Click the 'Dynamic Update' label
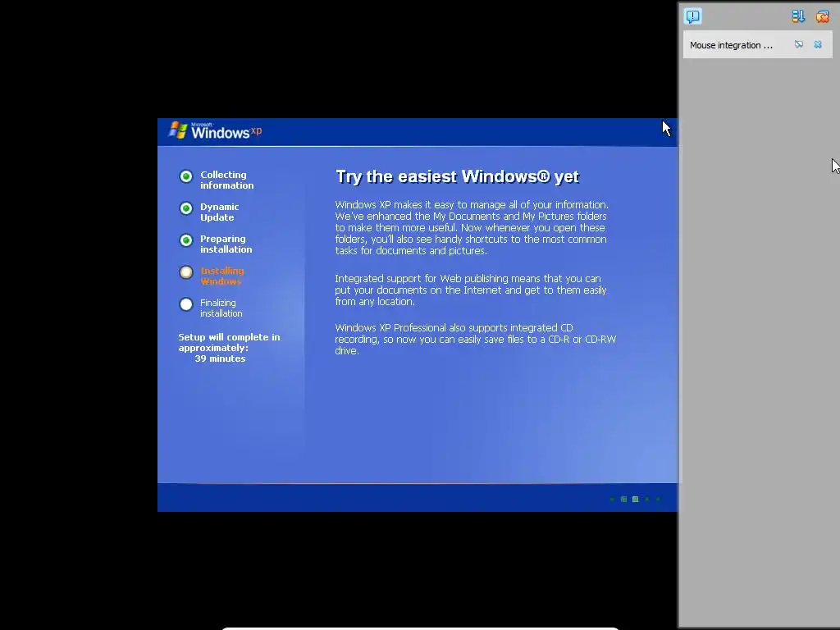The image size is (840, 630). 219,212
